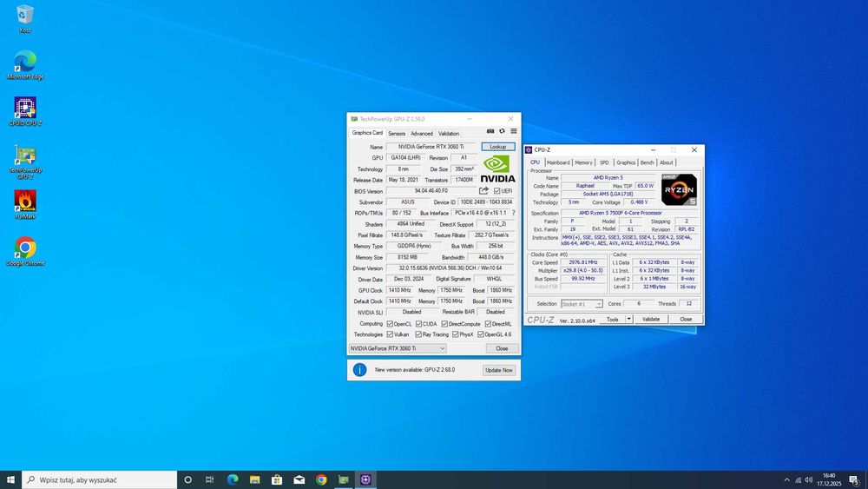Open Chrome from the taskbar
The image size is (868, 489).
point(321,479)
